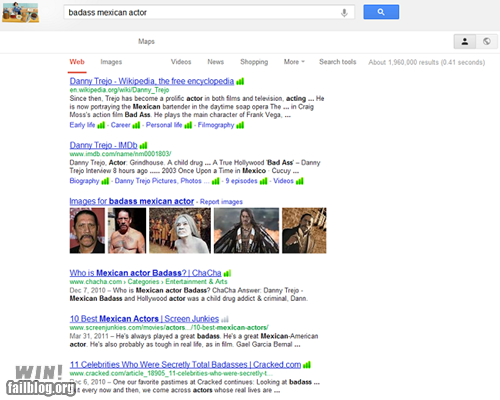Switch to the Web tab

77,62
